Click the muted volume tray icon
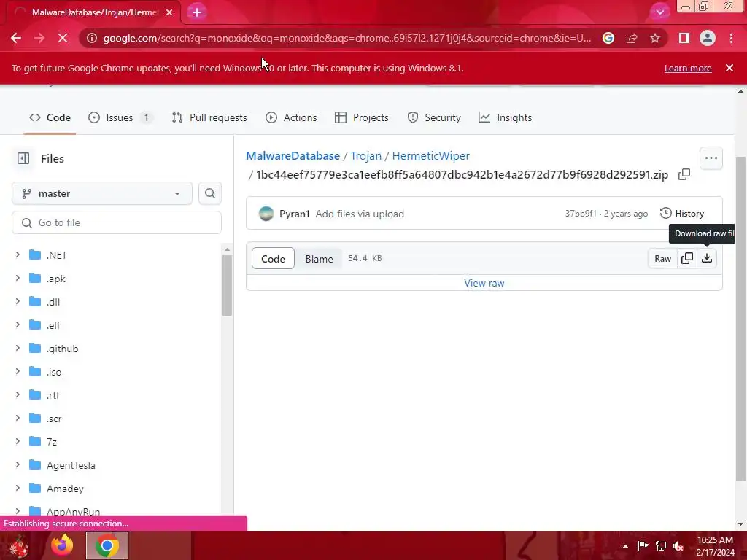Screen dimensions: 747x560 [678, 546]
